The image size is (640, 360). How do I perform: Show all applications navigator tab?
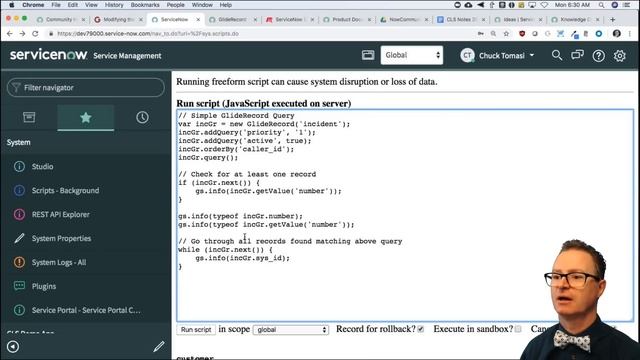coord(29,118)
